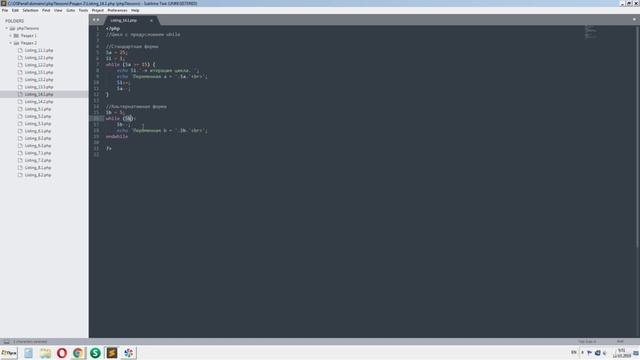
Task: Open the Tools menu
Action: click(x=83, y=10)
